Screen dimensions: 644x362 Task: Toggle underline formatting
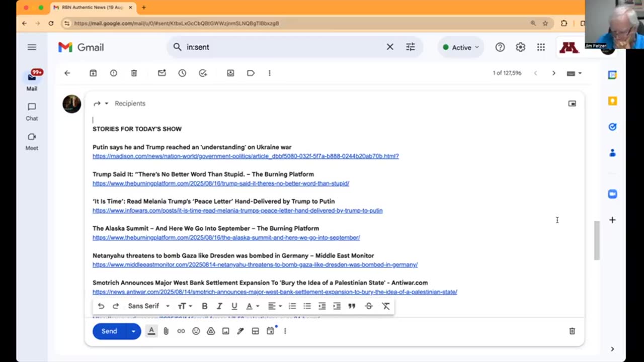pos(234,306)
